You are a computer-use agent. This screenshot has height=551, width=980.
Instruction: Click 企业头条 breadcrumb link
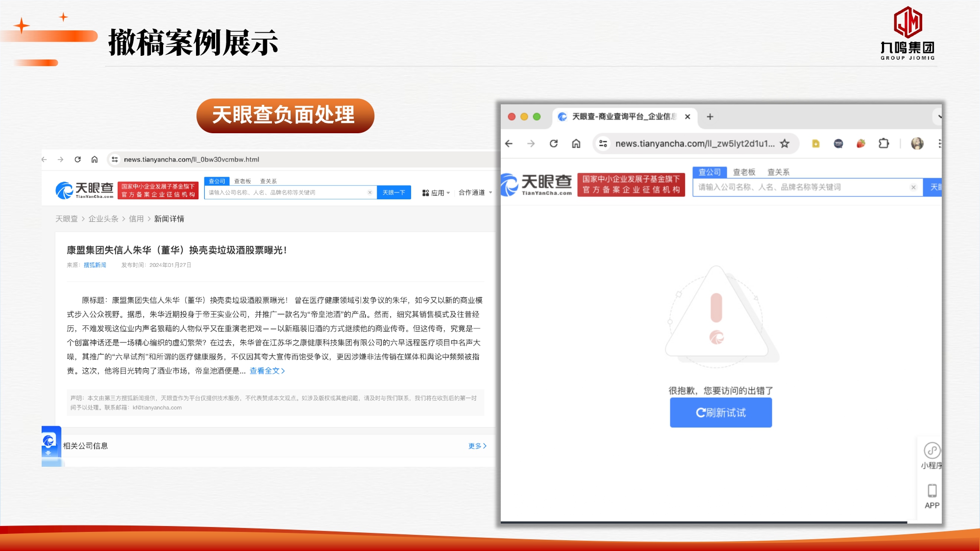tap(103, 218)
